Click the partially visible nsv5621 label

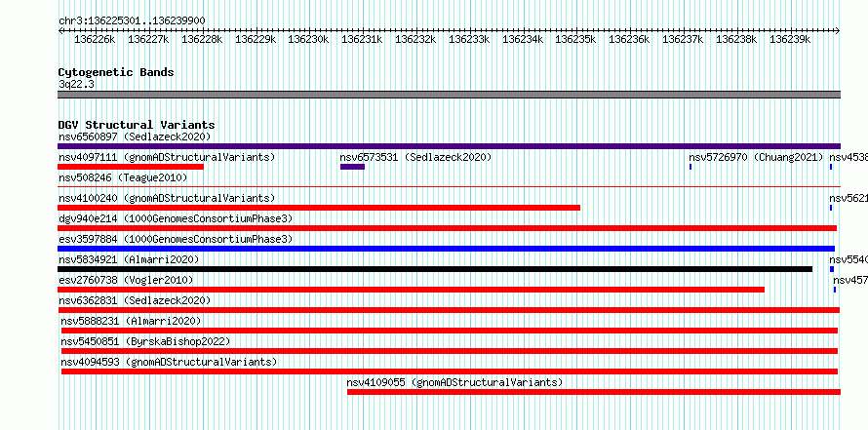848,198
